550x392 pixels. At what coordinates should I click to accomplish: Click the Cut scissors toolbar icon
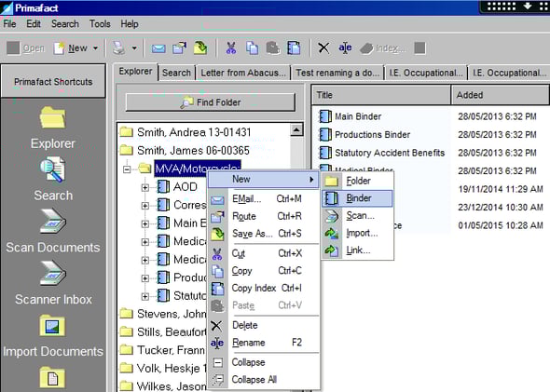point(231,48)
